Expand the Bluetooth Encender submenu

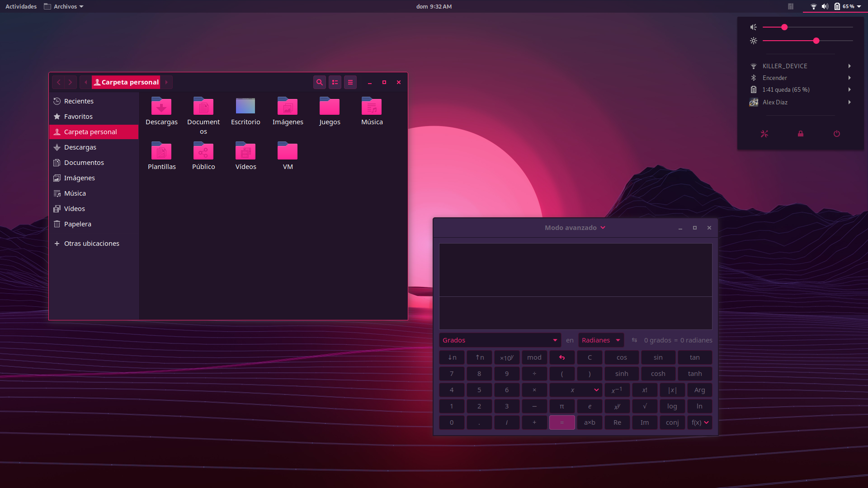coord(849,78)
